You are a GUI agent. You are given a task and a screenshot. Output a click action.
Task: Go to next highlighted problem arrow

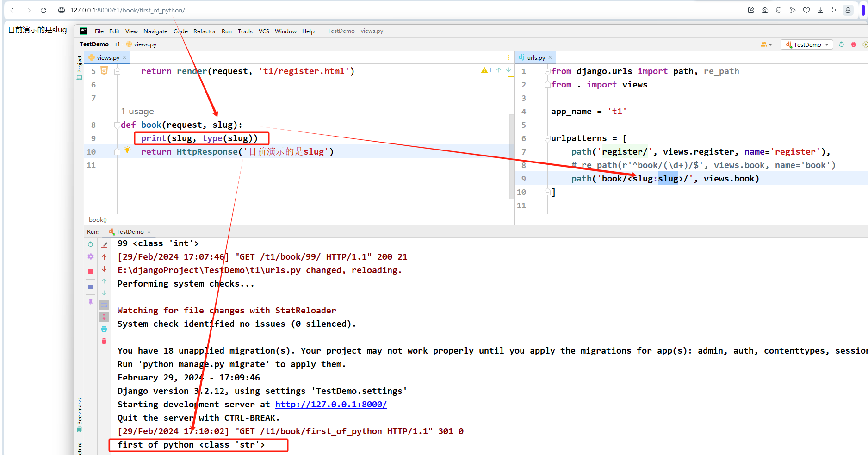coord(508,70)
